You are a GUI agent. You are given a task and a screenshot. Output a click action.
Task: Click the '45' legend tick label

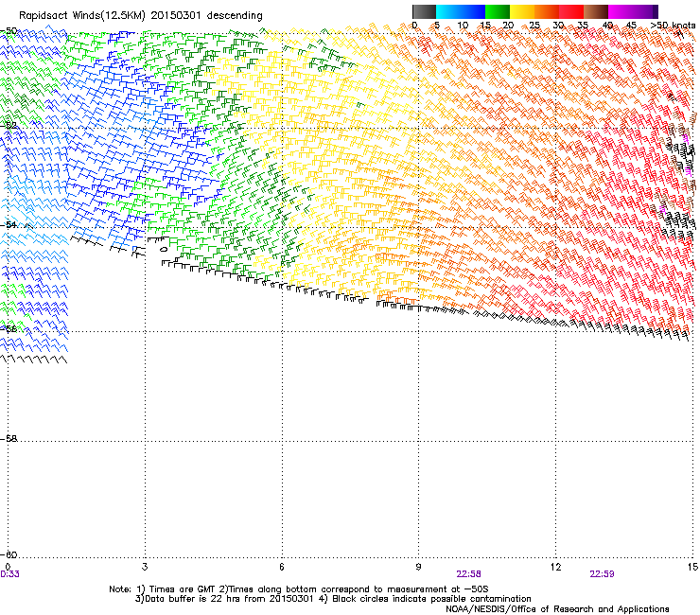[631, 26]
